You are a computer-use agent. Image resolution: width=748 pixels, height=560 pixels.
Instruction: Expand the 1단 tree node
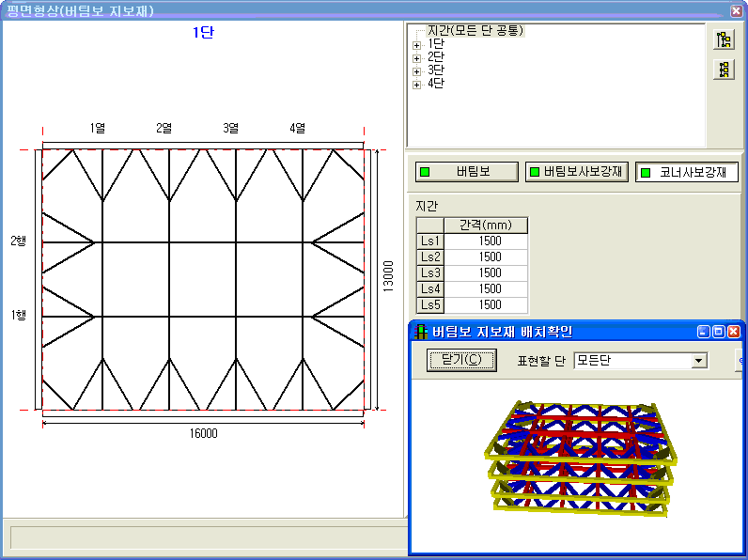click(x=416, y=45)
